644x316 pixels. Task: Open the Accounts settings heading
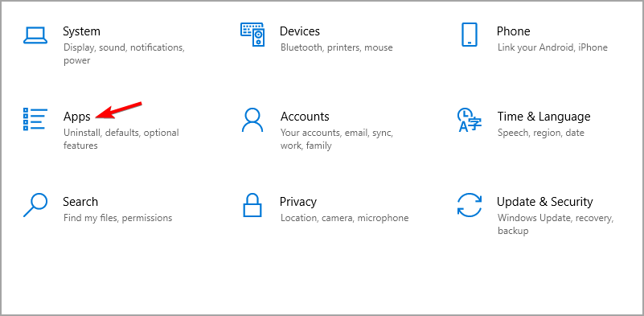pos(305,117)
